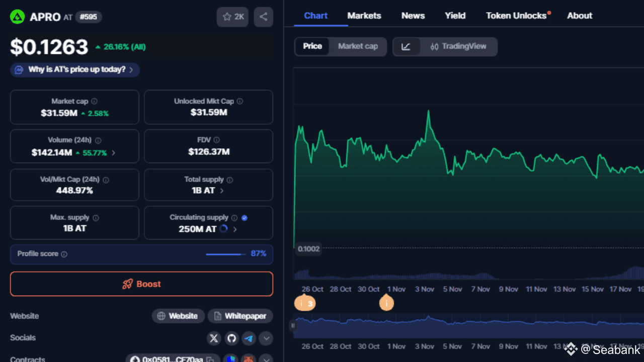Screen dimensions: 644x362
Task: Click the Profile score 87% bar
Action: [226, 254]
